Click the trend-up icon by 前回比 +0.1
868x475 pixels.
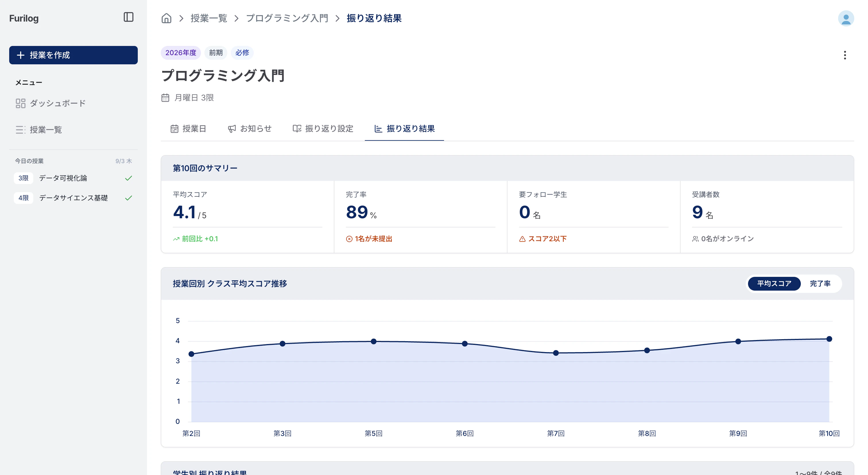(x=176, y=239)
